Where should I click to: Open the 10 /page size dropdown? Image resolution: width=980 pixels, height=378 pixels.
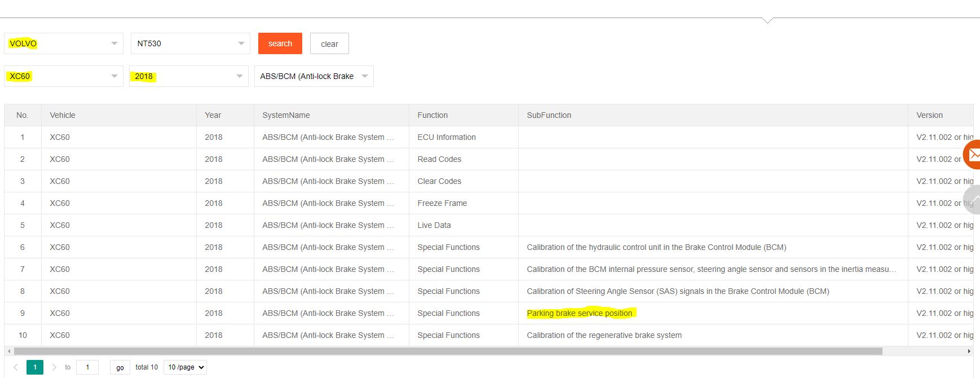(x=185, y=367)
